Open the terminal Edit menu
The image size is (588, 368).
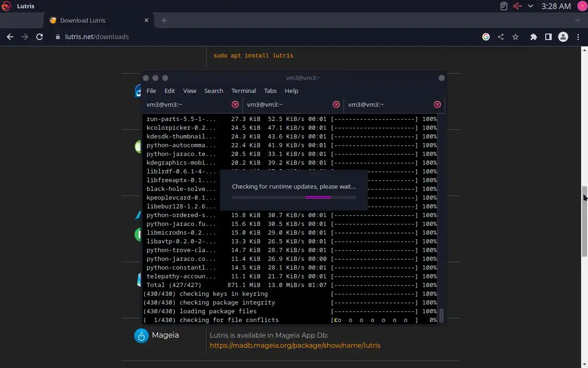coord(170,91)
